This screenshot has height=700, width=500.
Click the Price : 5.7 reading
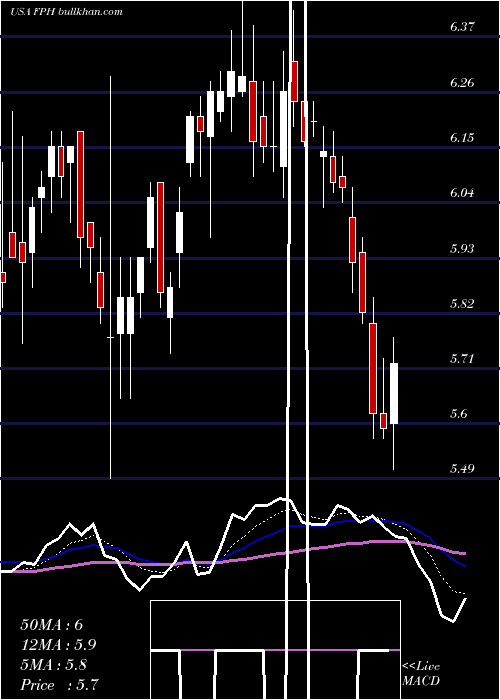pos(59,685)
